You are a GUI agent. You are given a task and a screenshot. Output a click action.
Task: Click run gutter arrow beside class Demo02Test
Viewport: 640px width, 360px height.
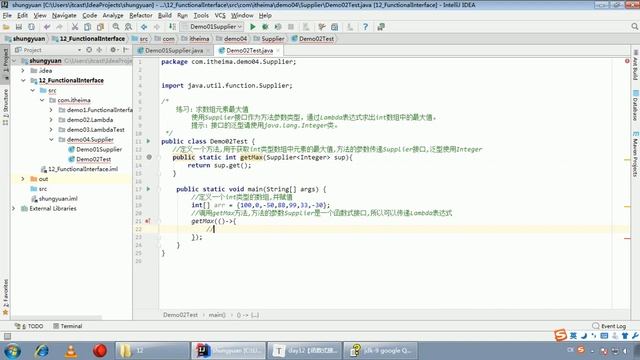[149, 141]
